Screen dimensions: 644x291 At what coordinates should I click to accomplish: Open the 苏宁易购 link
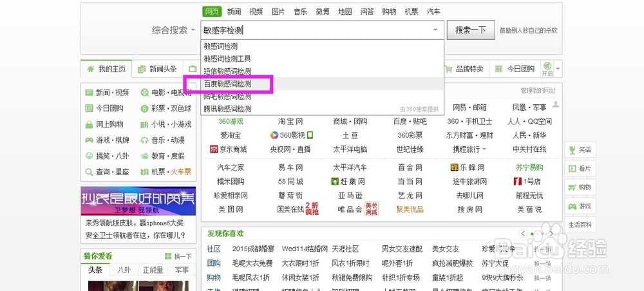(529, 167)
